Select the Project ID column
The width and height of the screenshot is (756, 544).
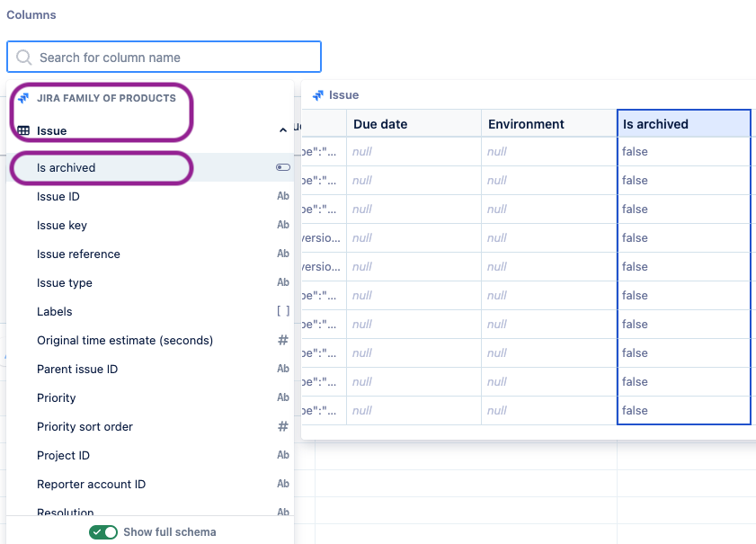point(150,455)
